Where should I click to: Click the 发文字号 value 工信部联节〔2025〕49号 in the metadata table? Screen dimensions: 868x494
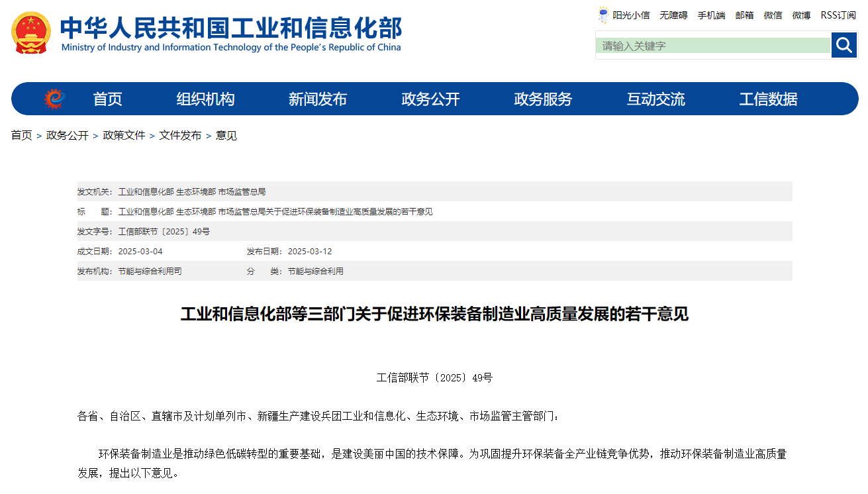164,232
